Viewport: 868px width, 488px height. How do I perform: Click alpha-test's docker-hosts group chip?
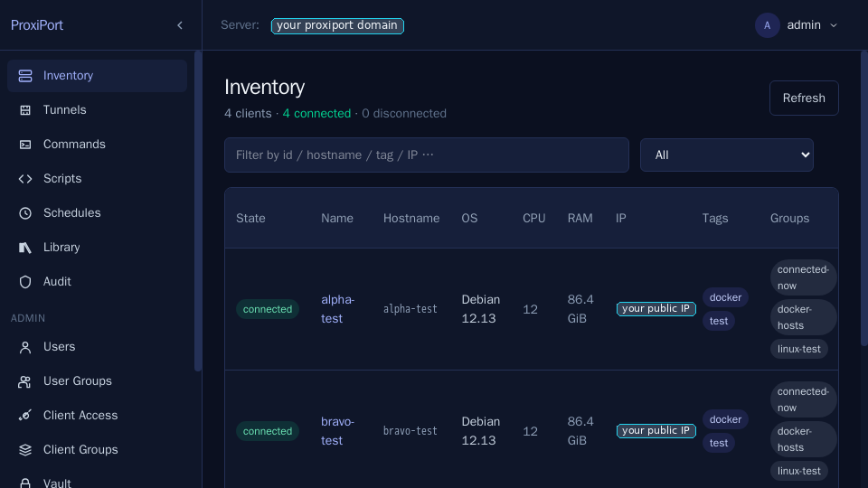[803, 317]
